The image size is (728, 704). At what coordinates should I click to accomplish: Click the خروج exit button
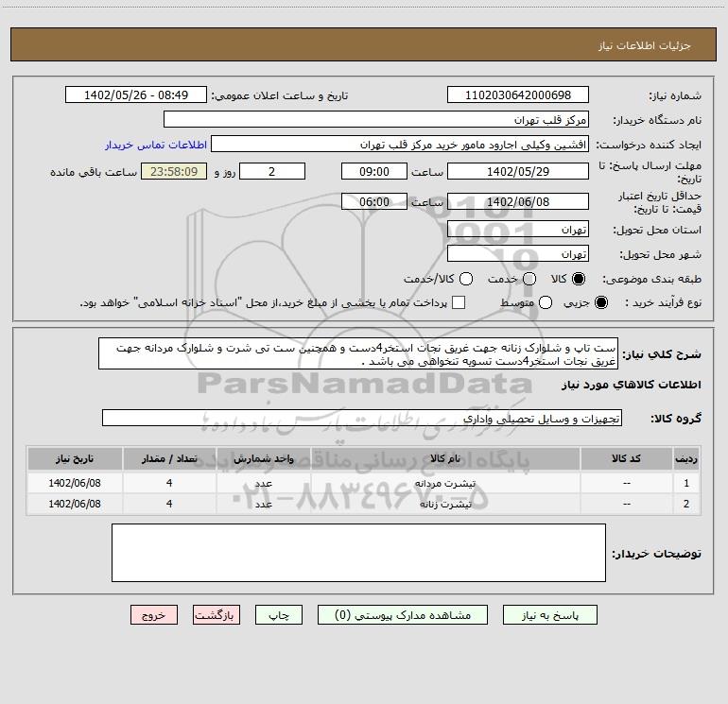pyautogui.click(x=154, y=615)
